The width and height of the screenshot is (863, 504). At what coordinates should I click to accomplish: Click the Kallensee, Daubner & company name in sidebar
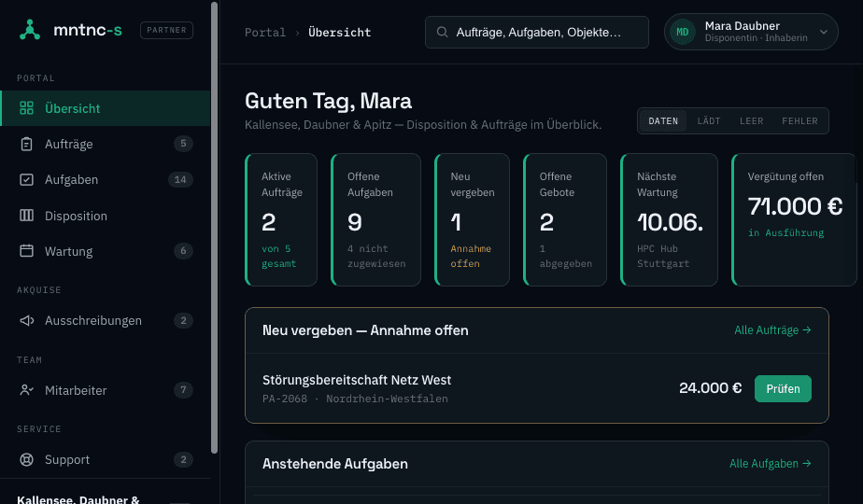coord(78,499)
